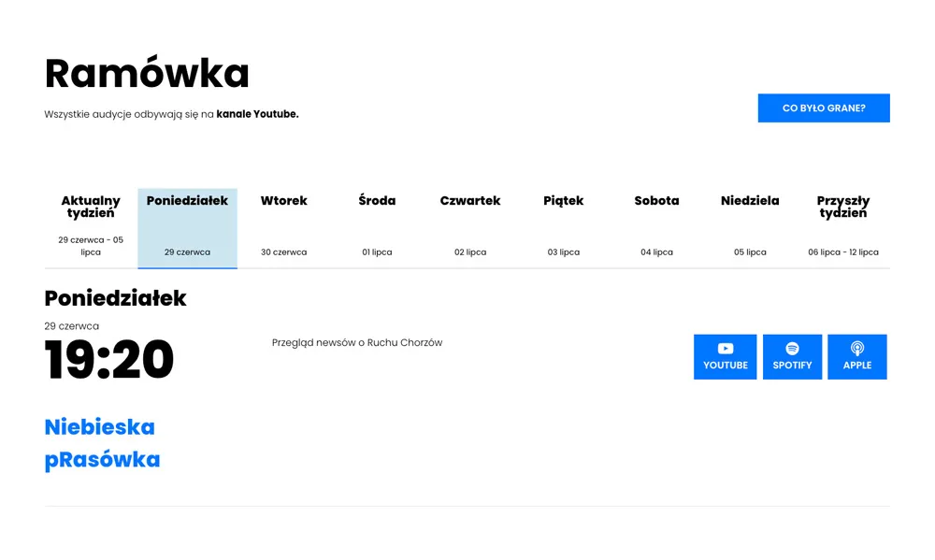Open the Czwartek tab
Viewport: 935px width, 560px height.
pos(470,228)
